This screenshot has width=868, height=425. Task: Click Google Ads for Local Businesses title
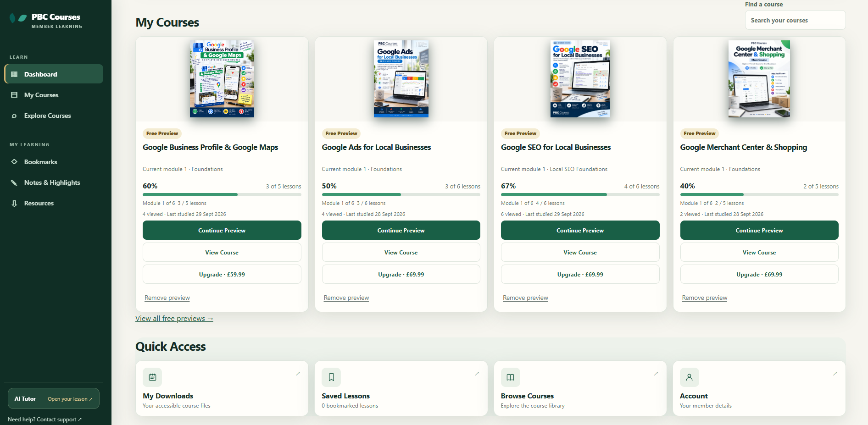[x=376, y=147]
